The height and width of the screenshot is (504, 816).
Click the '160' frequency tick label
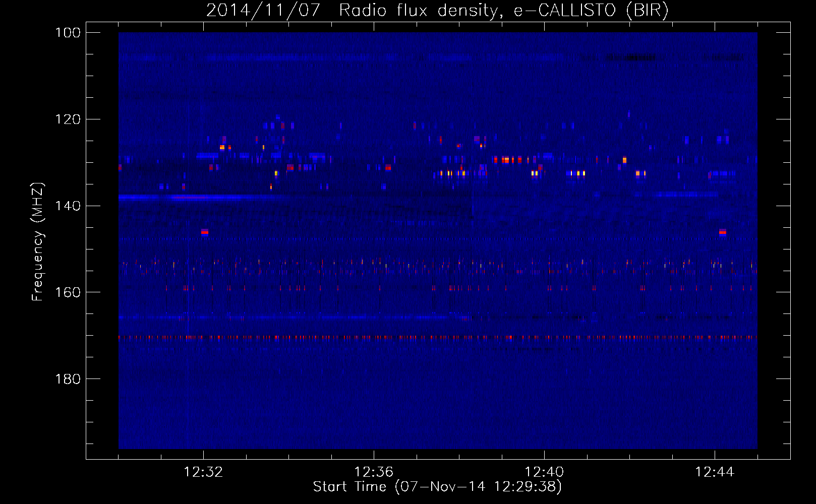pos(68,292)
